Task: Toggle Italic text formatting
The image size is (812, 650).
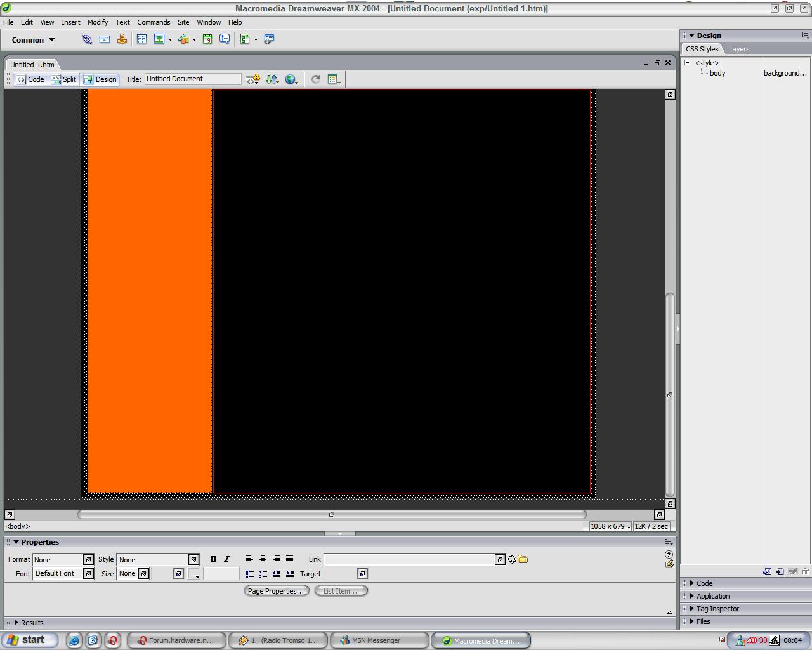Action: (226, 559)
